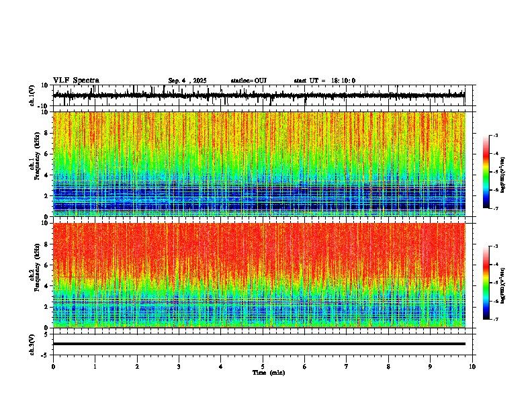Click the ch.3 flat black voltage trace
This screenshot has width=532, height=411.
click(259, 344)
